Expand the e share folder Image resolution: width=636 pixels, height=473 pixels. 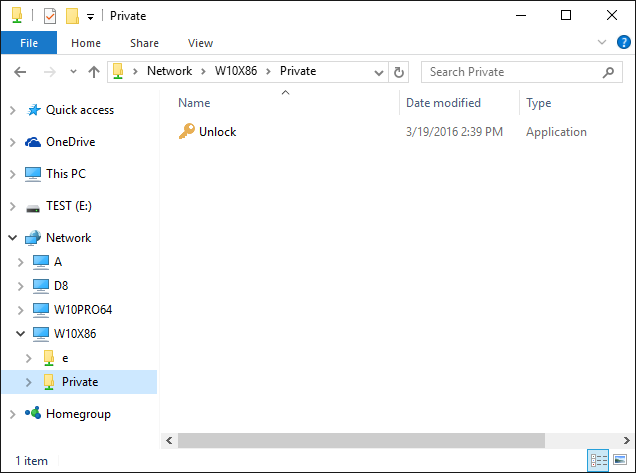coord(28,358)
